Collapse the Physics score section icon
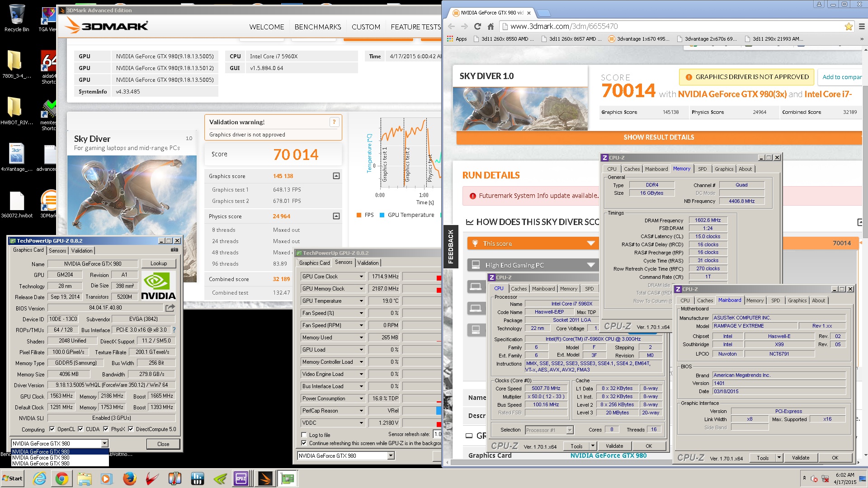Screen dimensions: 868x488 [x=336, y=216]
